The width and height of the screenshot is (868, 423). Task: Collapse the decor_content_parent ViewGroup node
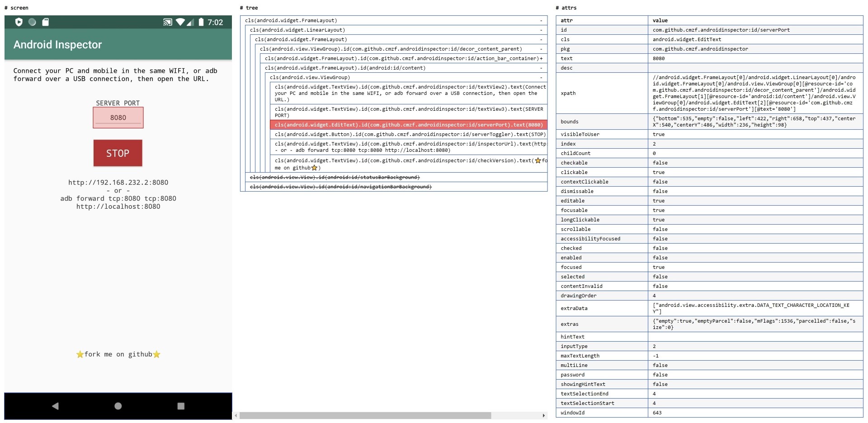pos(541,49)
